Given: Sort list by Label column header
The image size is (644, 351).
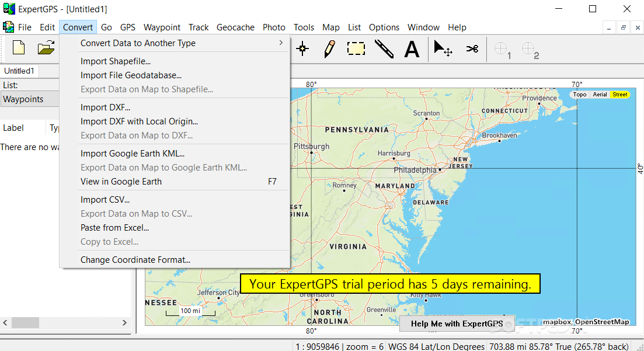Looking at the screenshot, I should pos(23,128).
